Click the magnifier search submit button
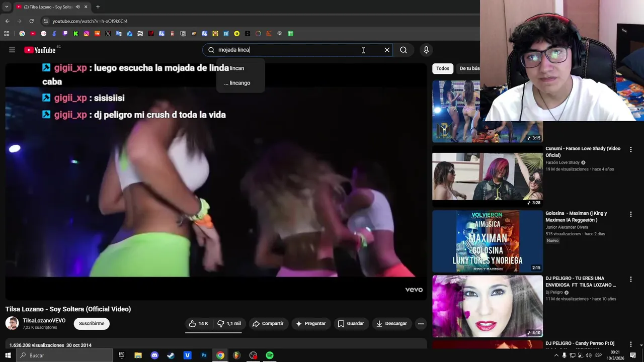Viewport: 644px width, 362px height. tap(404, 50)
